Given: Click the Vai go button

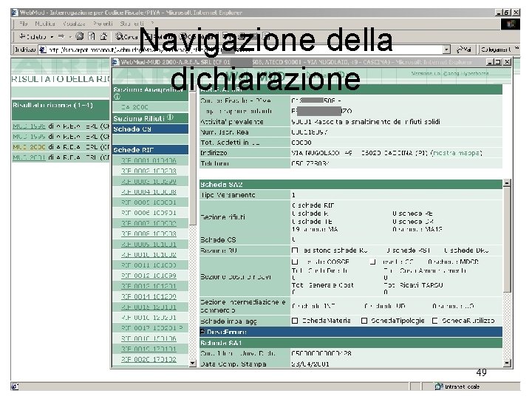Looking at the screenshot, I should (x=464, y=50).
